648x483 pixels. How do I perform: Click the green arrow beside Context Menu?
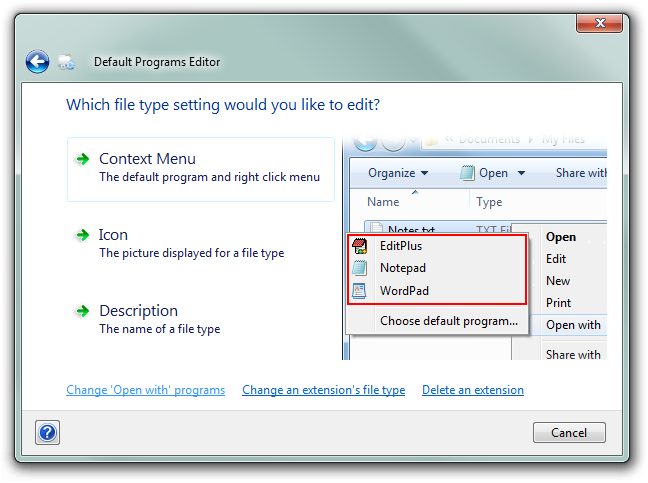tap(83, 159)
